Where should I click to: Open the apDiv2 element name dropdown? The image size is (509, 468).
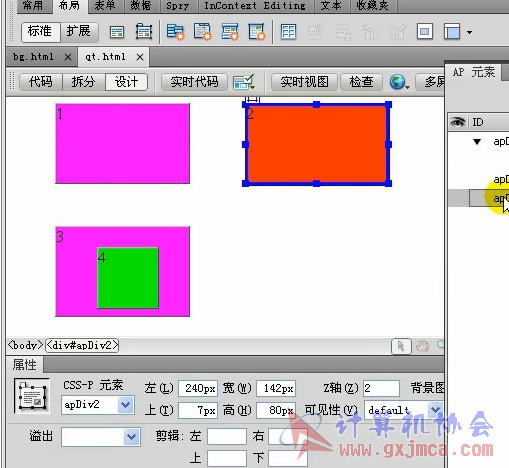125,405
